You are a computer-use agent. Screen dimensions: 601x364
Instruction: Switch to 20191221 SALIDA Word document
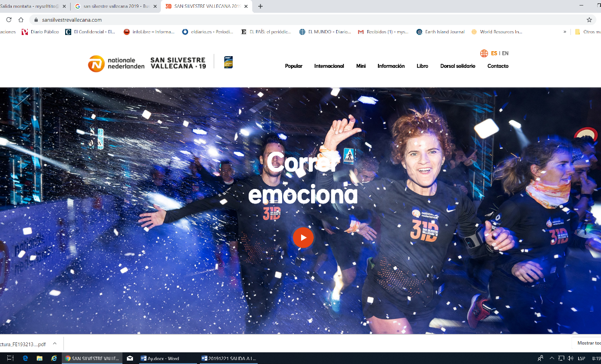(x=229, y=358)
